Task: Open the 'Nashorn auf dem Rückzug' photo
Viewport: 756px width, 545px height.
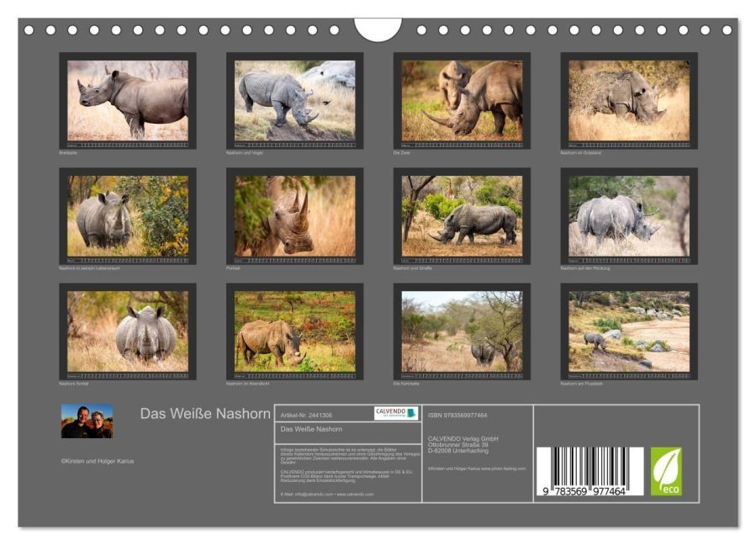Action: tap(629, 215)
